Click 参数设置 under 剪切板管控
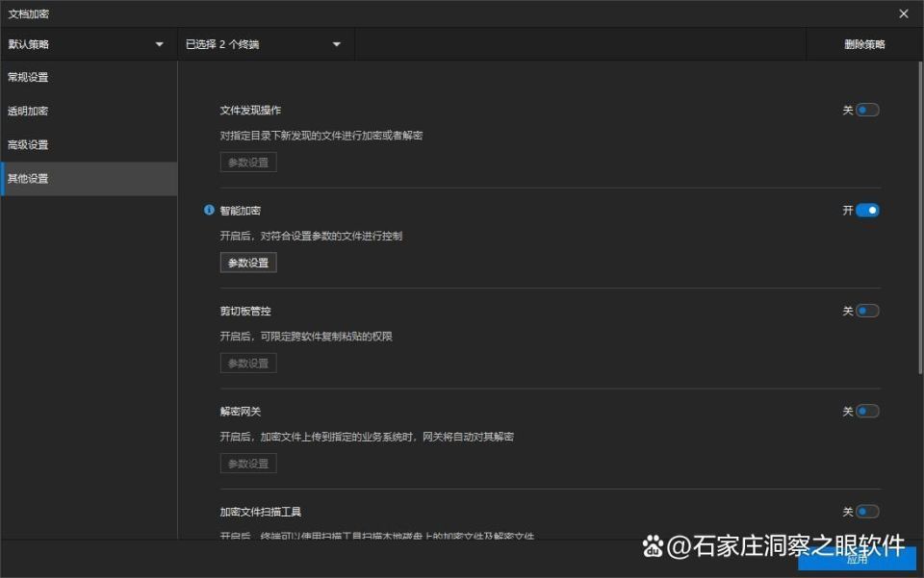Image resolution: width=924 pixels, height=578 pixels. [248, 364]
